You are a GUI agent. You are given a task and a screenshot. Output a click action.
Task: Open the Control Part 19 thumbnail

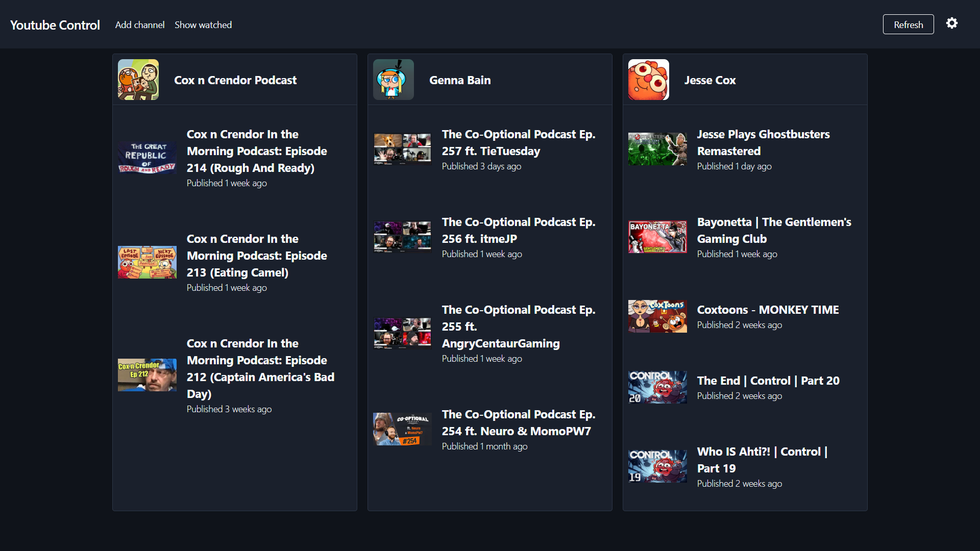pyautogui.click(x=657, y=466)
